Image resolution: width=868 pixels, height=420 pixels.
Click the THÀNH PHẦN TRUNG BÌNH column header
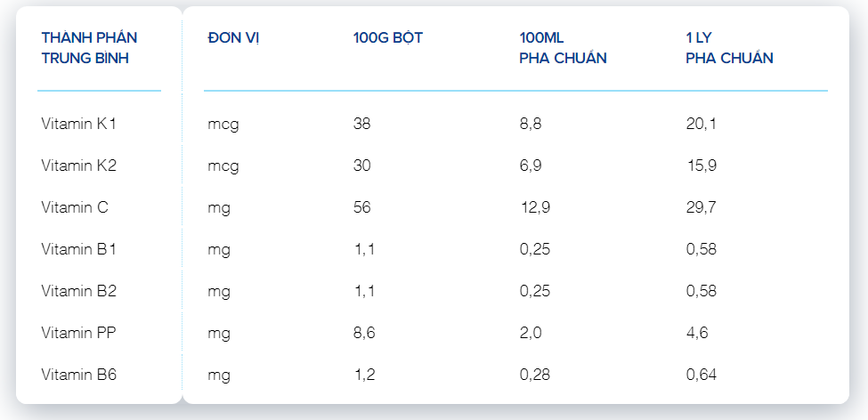tap(89, 48)
